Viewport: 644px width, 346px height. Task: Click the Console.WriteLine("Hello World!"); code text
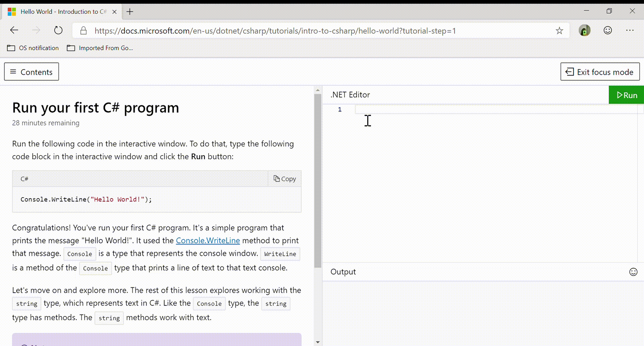coord(86,199)
